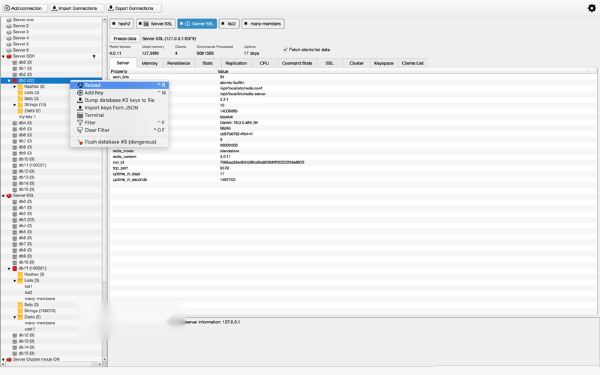Click the red Server SSL tree icon
This screenshot has height=375, width=600.
9,196
